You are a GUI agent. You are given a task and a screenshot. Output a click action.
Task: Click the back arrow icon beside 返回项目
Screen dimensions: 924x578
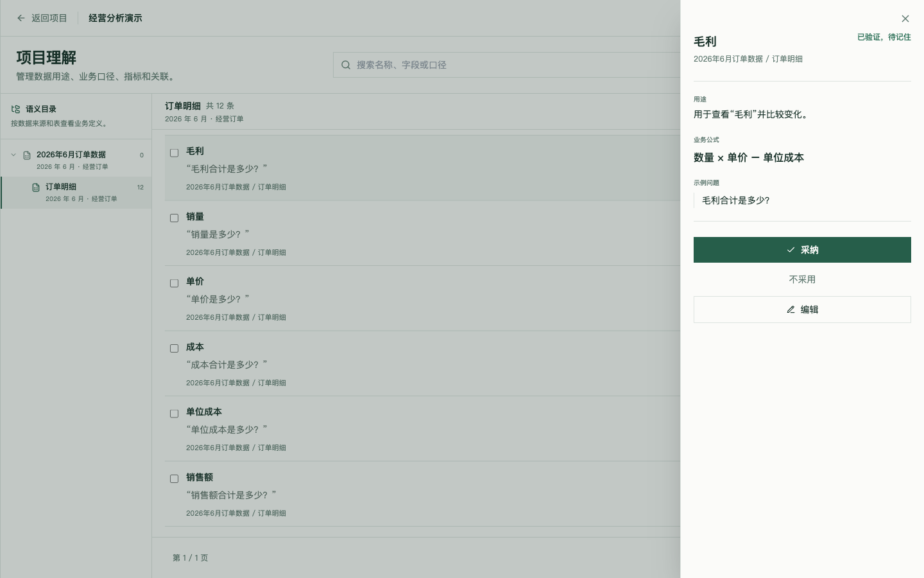tap(21, 18)
